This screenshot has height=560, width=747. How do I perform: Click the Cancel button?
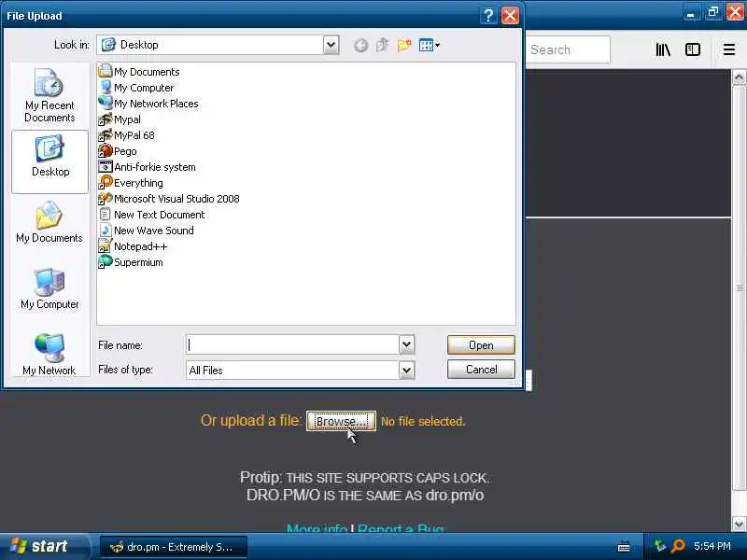point(481,369)
